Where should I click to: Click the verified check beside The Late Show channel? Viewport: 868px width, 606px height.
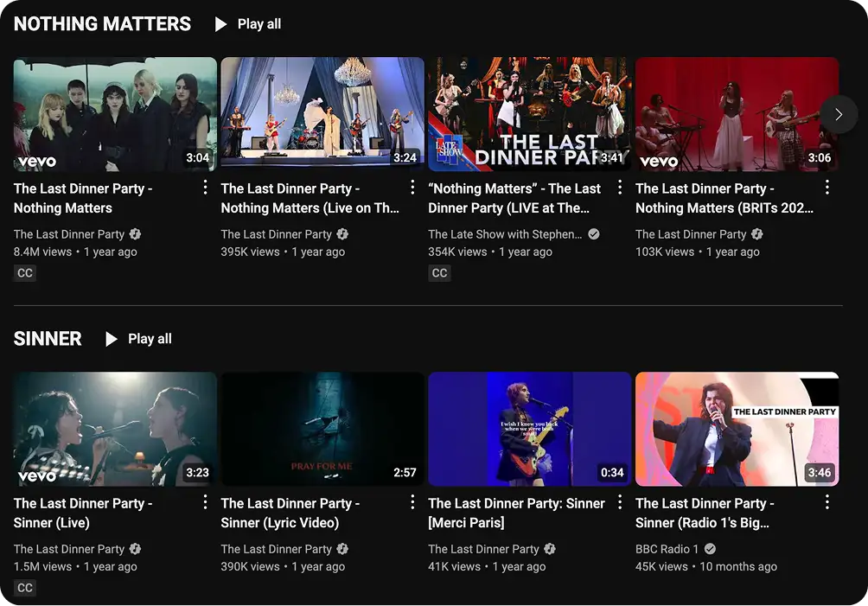coord(594,234)
